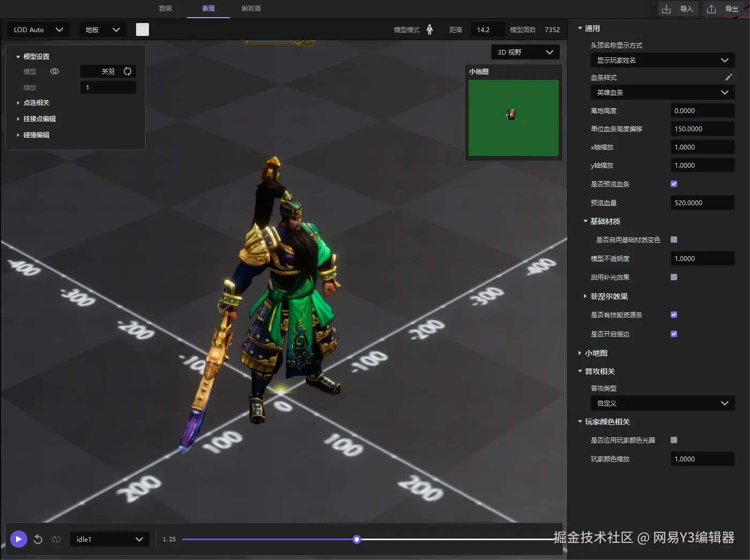
Task: Click the character marker on the minimap
Action: 512,114
